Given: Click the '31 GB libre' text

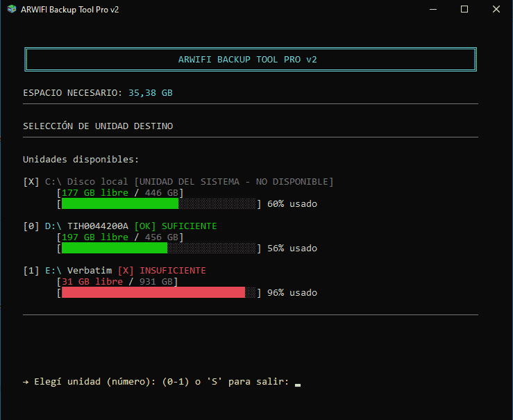Looking at the screenshot, I should pyautogui.click(x=92, y=282).
